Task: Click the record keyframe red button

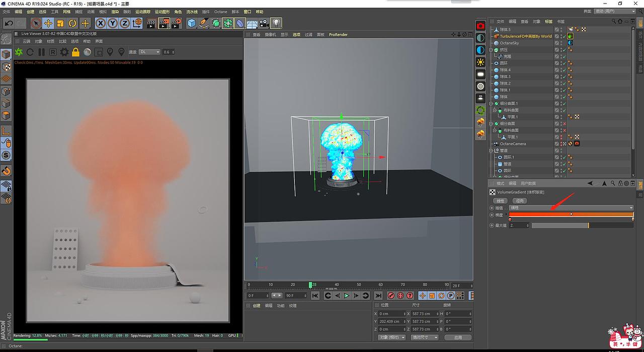Action: (x=391, y=296)
